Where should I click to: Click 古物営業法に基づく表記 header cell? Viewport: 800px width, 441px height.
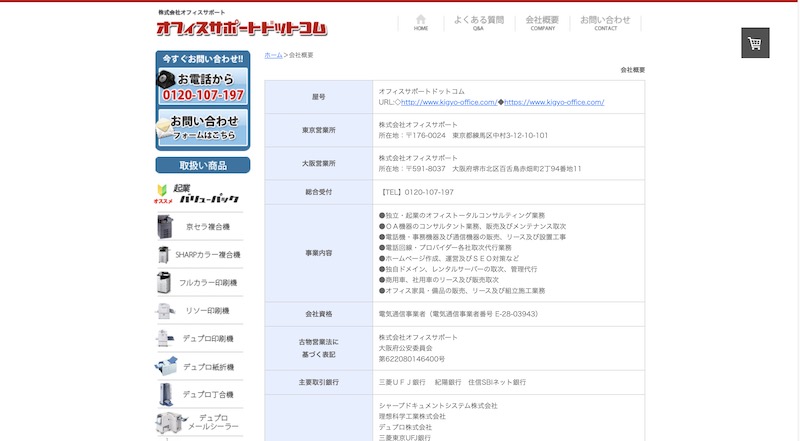pos(318,348)
